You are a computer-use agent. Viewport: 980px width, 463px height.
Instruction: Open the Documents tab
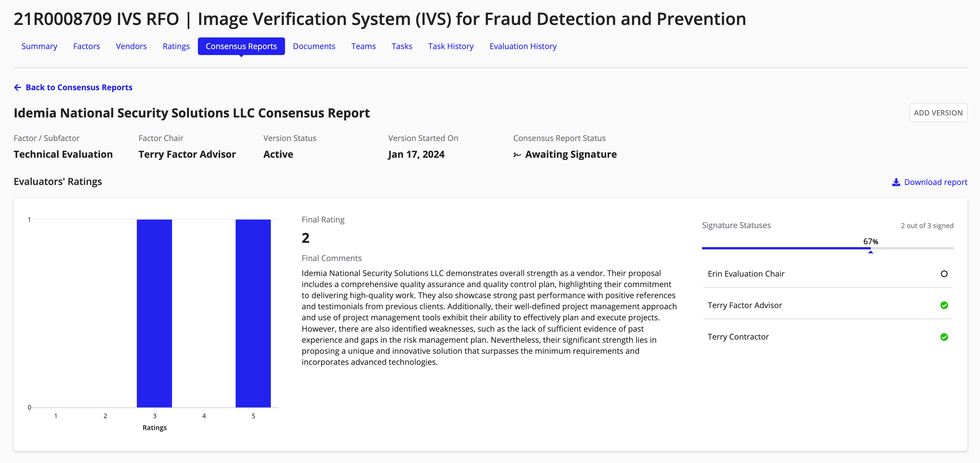click(314, 46)
